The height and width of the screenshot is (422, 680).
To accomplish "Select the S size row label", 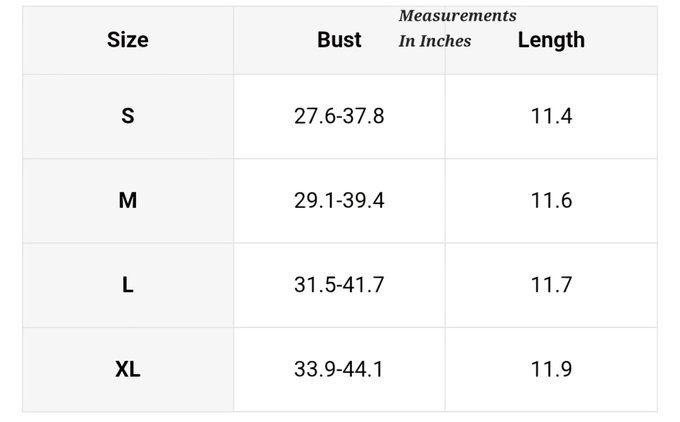I will pos(128,116).
